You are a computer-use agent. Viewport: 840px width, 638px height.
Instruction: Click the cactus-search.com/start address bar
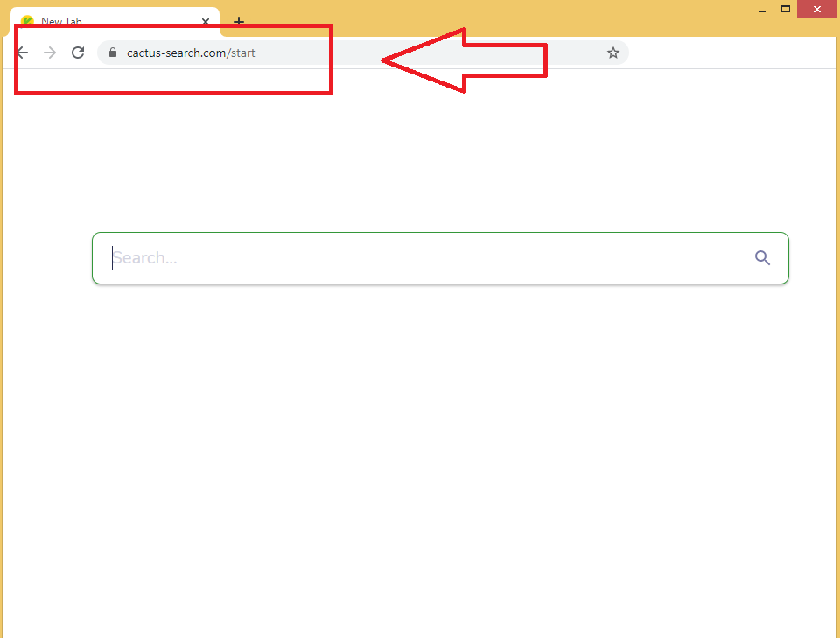(362, 53)
